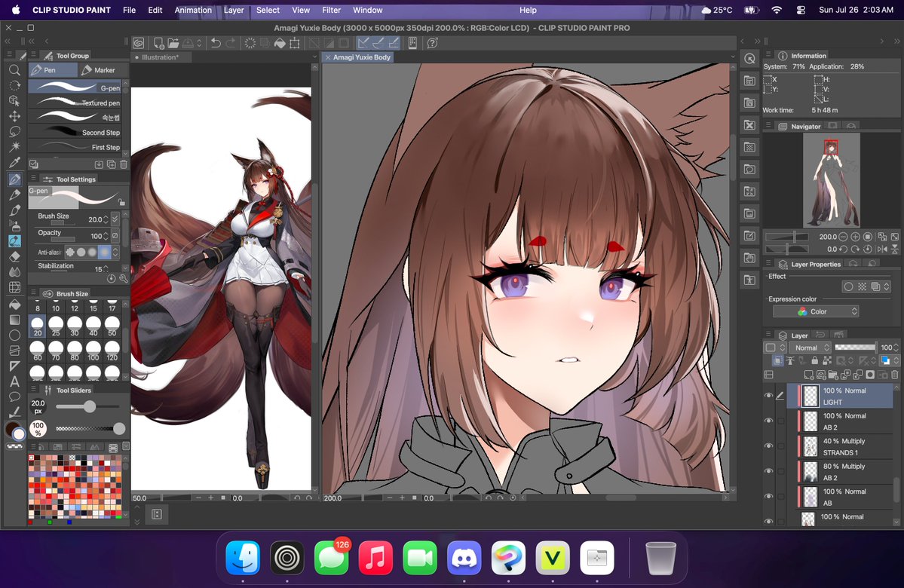Open Expression color Color dropdown
904x588 pixels.
point(816,311)
